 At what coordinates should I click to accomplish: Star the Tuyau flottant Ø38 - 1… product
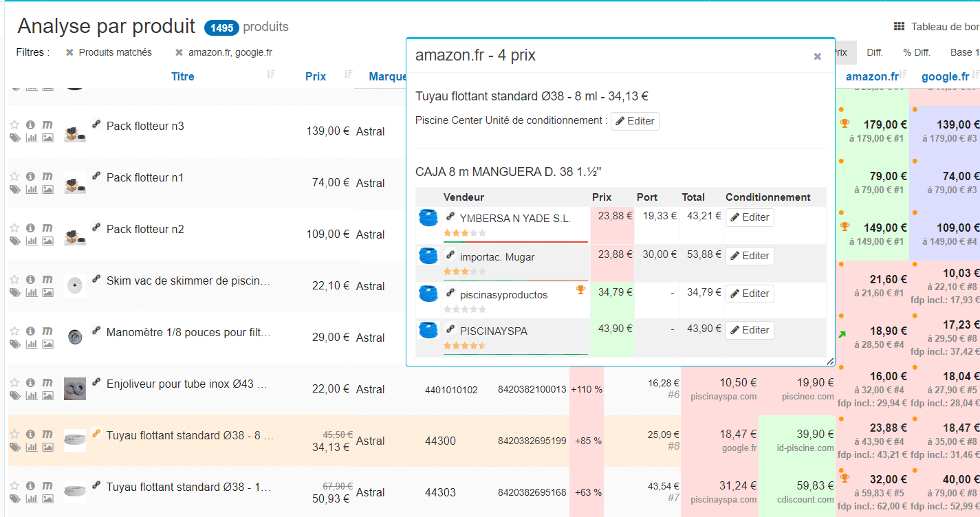[x=14, y=485]
